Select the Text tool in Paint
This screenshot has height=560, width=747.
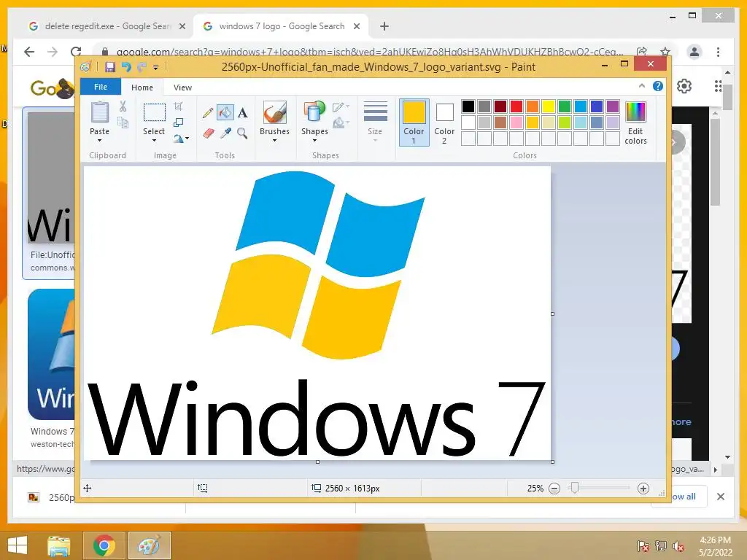[x=242, y=113]
